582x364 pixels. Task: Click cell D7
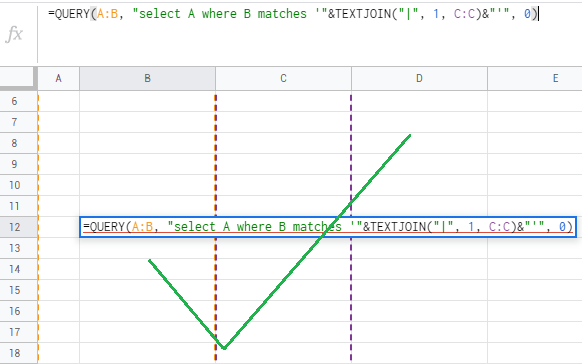[x=419, y=122]
